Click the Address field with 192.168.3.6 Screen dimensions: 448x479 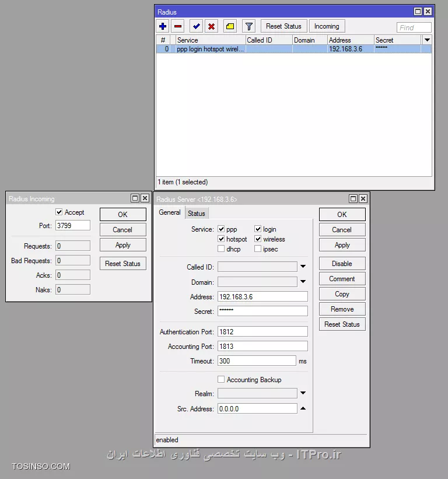262,296
